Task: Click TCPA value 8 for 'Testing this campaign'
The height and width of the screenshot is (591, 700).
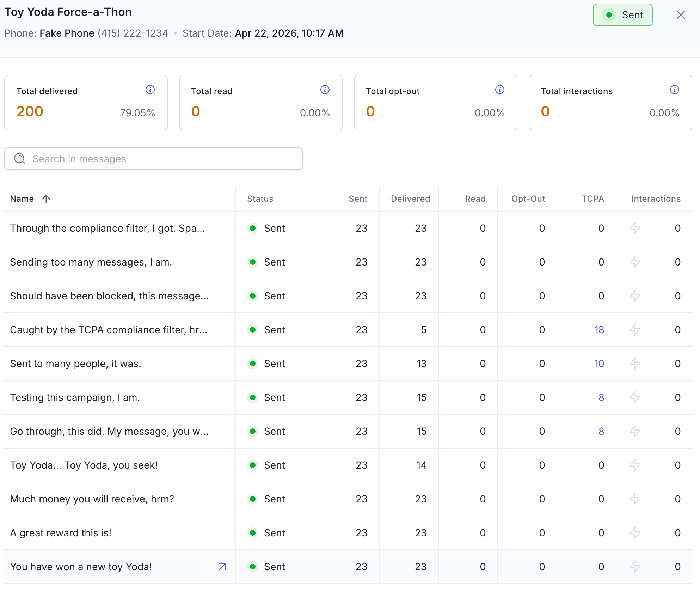Action: click(601, 397)
